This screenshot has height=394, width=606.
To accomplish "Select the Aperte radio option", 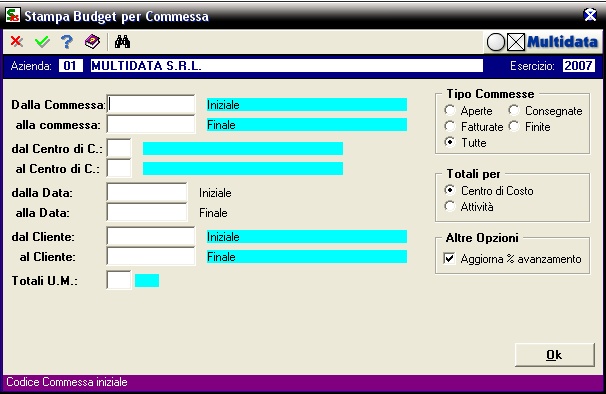I will (449, 111).
